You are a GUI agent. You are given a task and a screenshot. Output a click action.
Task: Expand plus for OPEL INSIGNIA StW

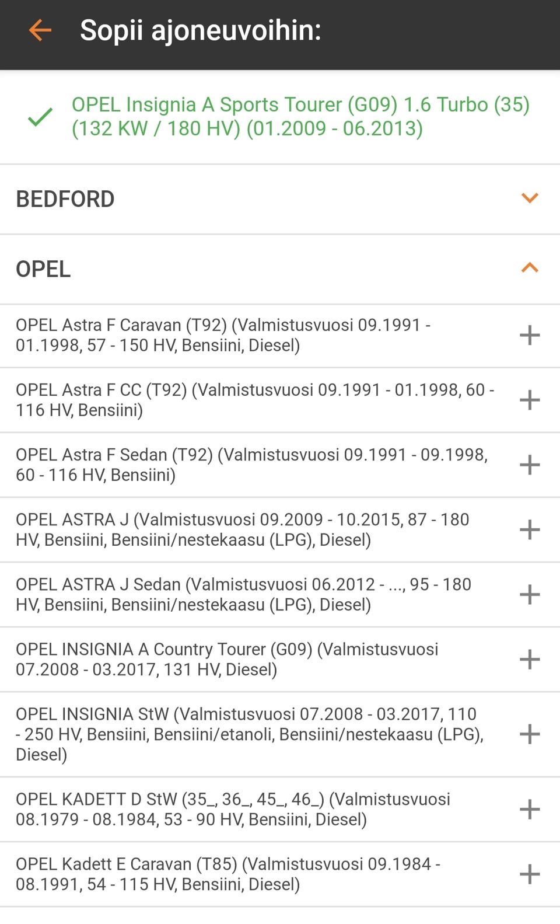pos(530,734)
